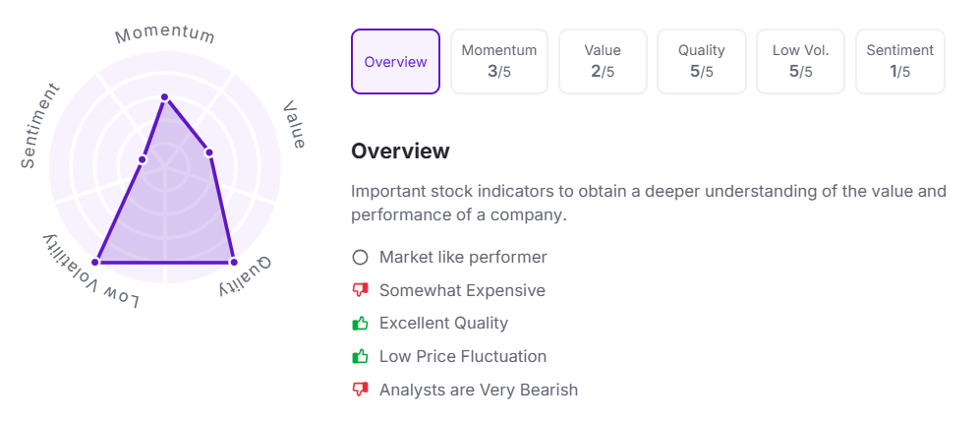
Task: Click the thumbs-up icon beside Excellent Quality
Action: (360, 323)
